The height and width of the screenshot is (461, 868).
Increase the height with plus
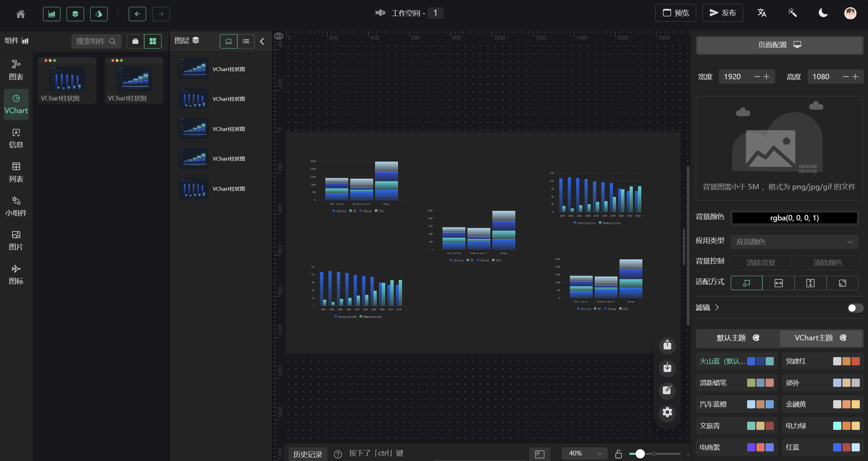click(855, 77)
